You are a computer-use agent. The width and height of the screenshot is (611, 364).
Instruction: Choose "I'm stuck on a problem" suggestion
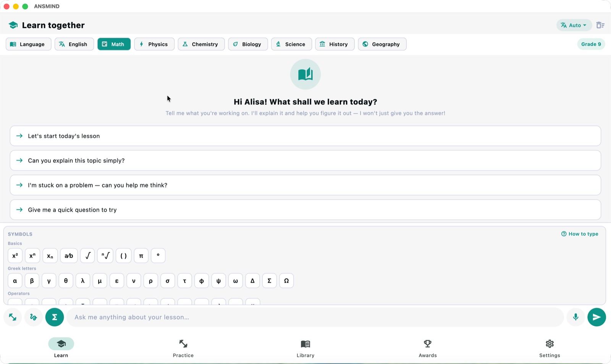[x=305, y=185]
